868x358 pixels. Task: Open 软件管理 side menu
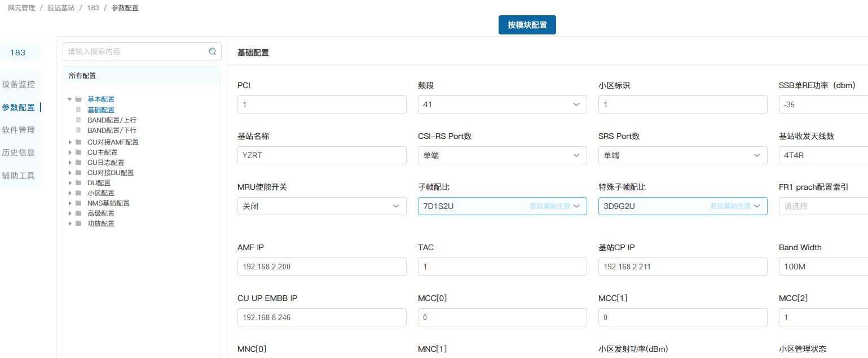[x=19, y=130]
